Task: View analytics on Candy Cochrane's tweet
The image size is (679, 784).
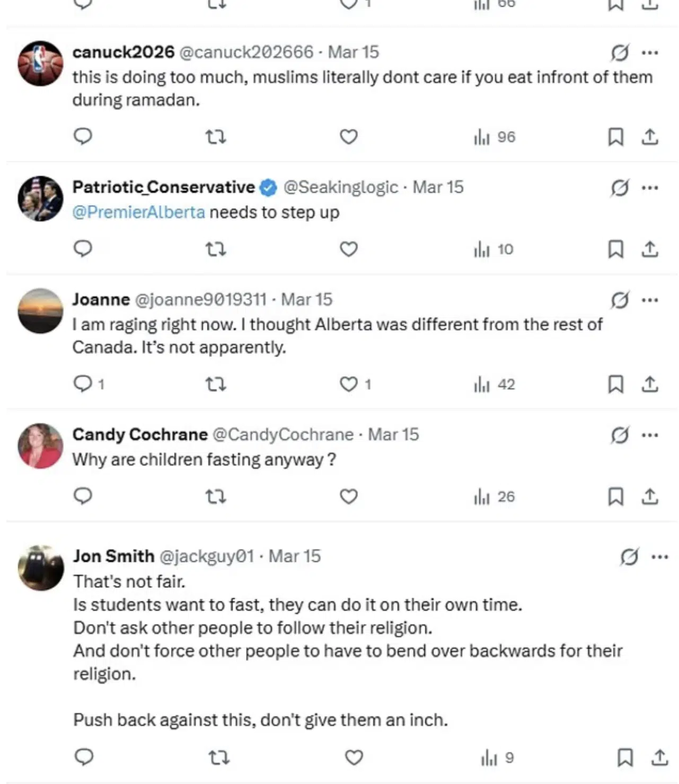Action: pos(494,497)
